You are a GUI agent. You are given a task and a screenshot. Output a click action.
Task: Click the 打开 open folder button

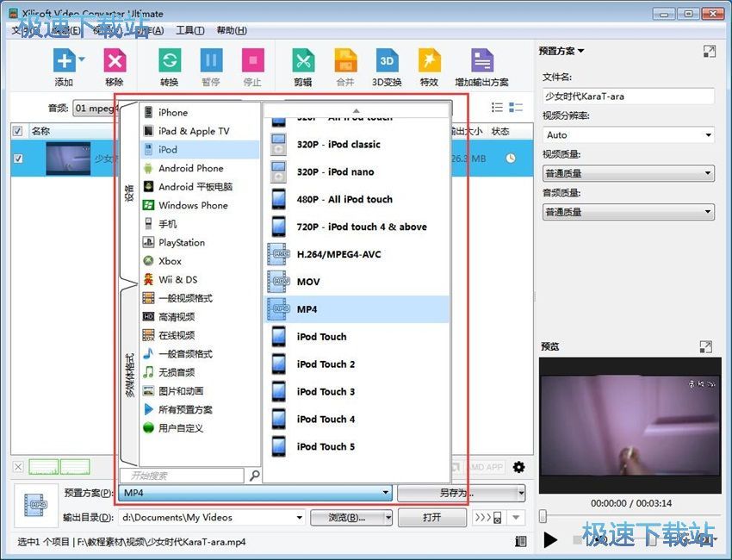point(432,518)
